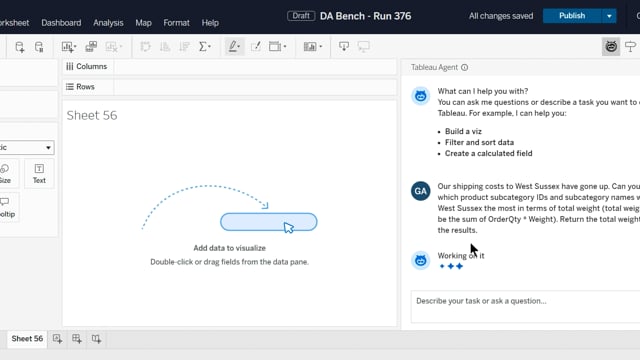Click the download toolbar icon
This screenshot has height=360, width=640.
[344, 47]
